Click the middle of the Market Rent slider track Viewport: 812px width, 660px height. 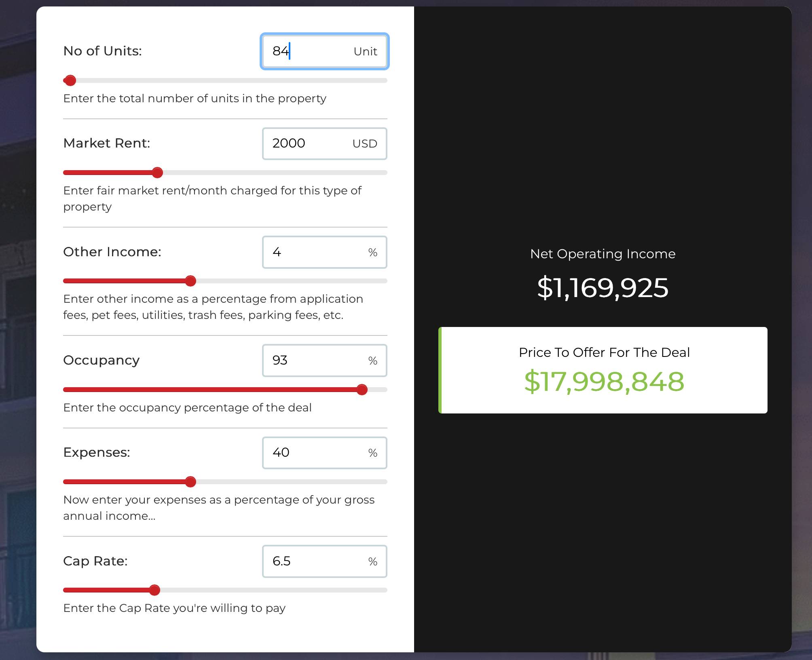click(x=225, y=173)
